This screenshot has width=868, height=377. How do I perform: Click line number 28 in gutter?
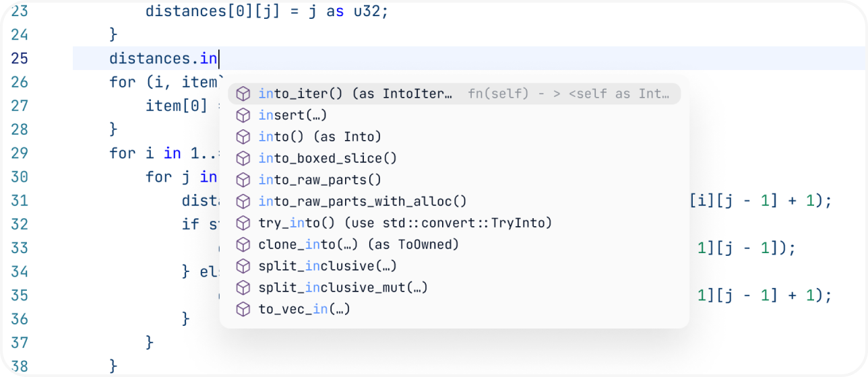click(20, 129)
